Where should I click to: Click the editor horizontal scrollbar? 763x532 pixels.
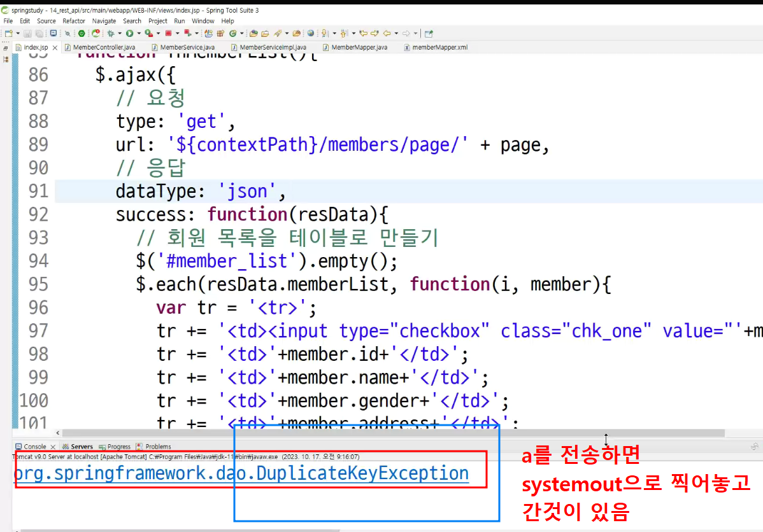(393, 433)
